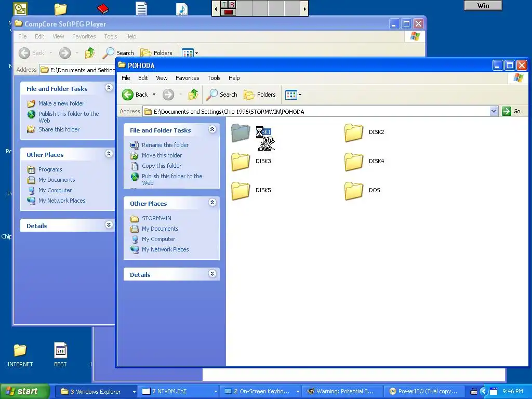The width and height of the screenshot is (532, 399).
Task: Select the DISK4 folder
Action: pyautogui.click(x=364, y=162)
